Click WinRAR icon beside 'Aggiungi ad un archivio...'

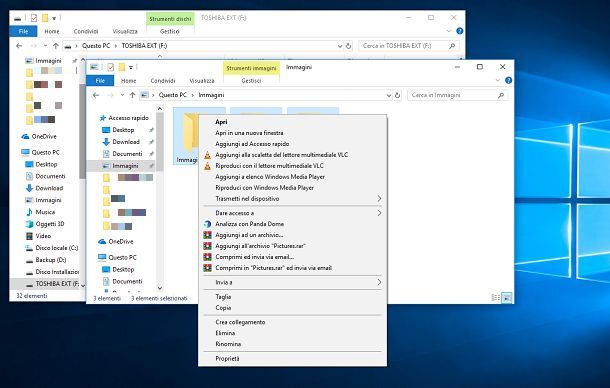click(208, 235)
